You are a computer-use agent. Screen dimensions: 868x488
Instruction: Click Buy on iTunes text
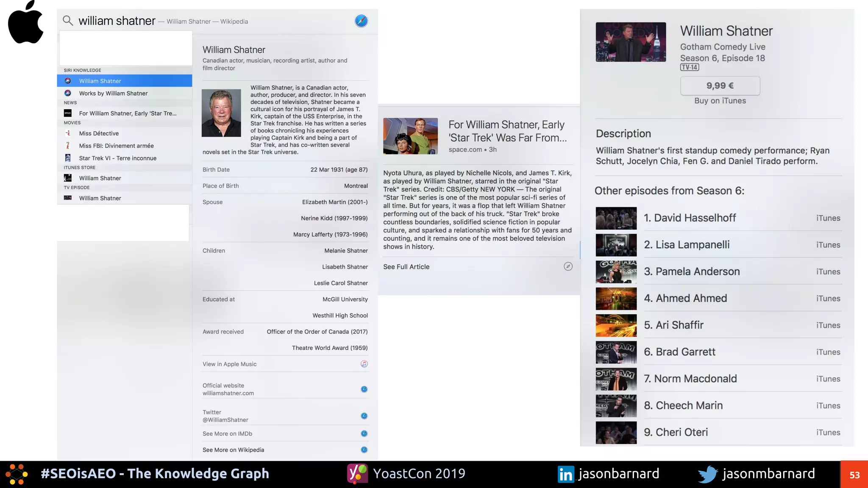coord(720,101)
